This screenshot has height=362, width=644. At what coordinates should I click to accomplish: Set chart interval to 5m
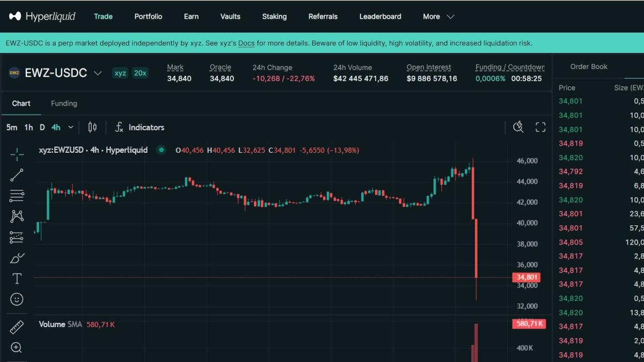pyautogui.click(x=12, y=128)
